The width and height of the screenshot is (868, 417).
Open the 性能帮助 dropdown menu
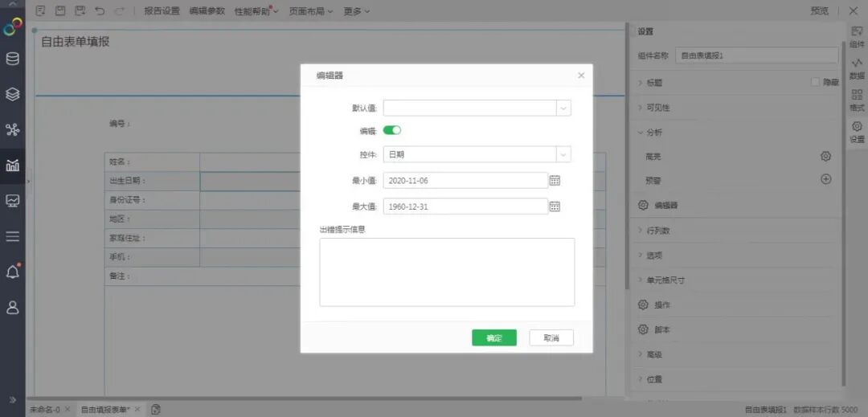pos(256,10)
